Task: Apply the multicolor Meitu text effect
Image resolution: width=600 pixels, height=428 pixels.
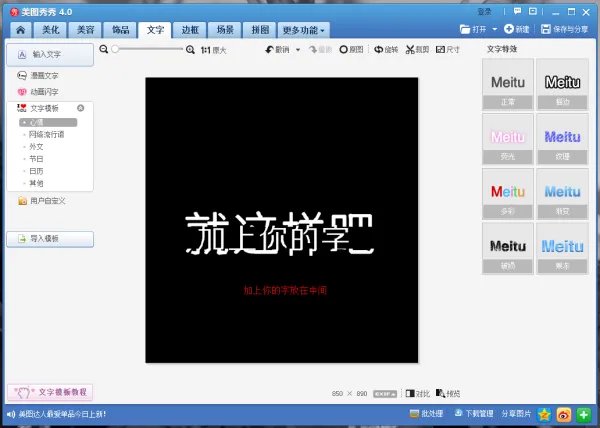Action: click(508, 194)
